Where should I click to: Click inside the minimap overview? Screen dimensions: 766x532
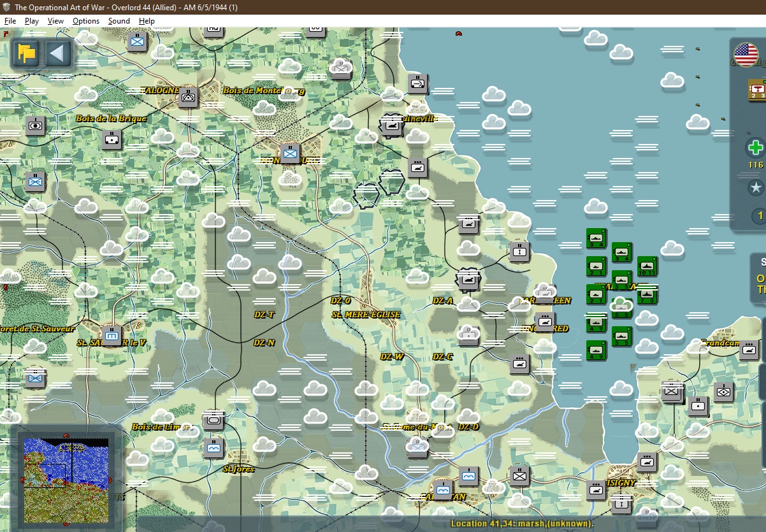(x=66, y=480)
